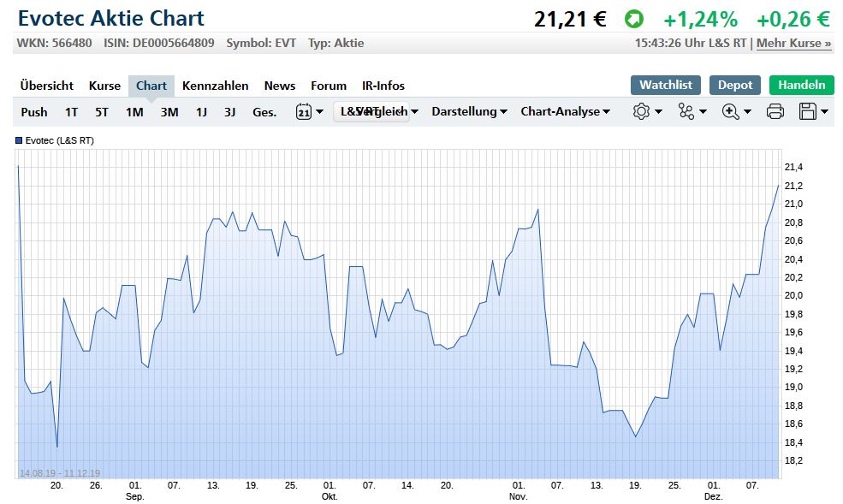The width and height of the screenshot is (843, 504).
Task: Click the 01. Sep. x-axis label
Action: click(x=135, y=490)
